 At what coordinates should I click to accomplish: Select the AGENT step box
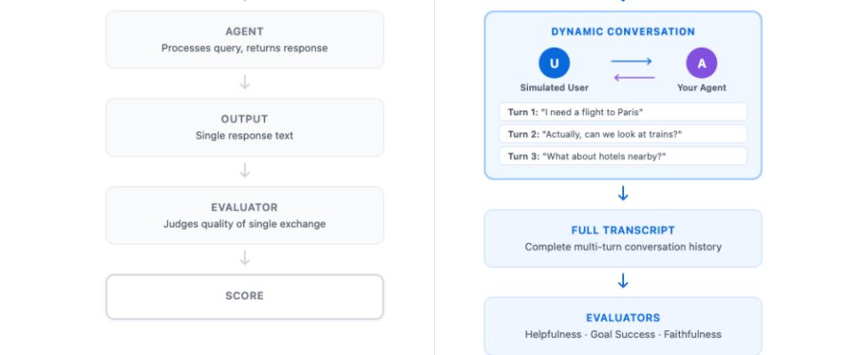(245, 40)
